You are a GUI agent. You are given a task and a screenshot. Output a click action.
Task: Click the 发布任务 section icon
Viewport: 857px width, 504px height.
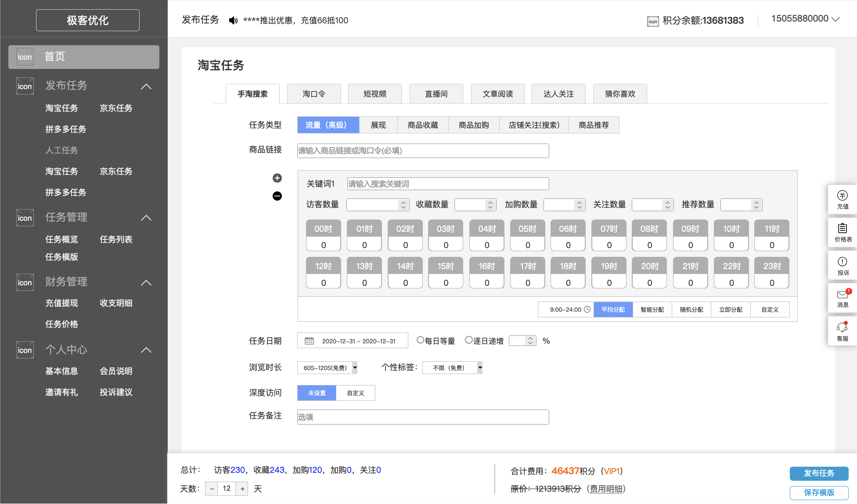tap(25, 86)
